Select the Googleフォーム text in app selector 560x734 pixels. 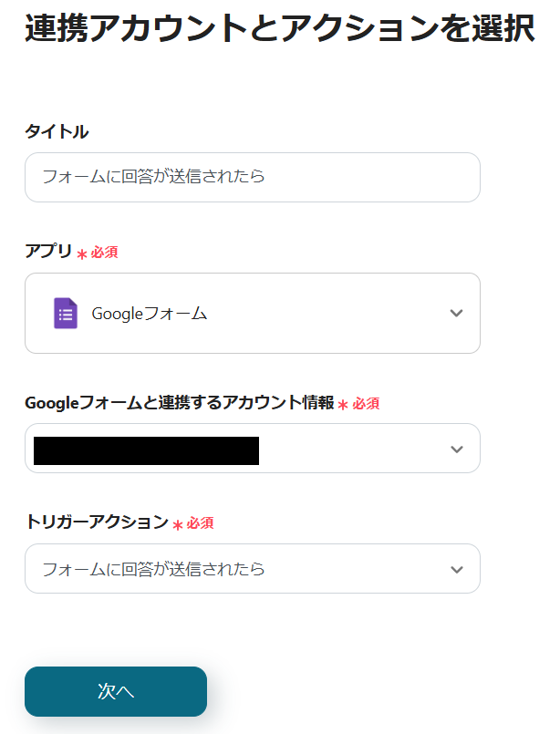pos(150,314)
